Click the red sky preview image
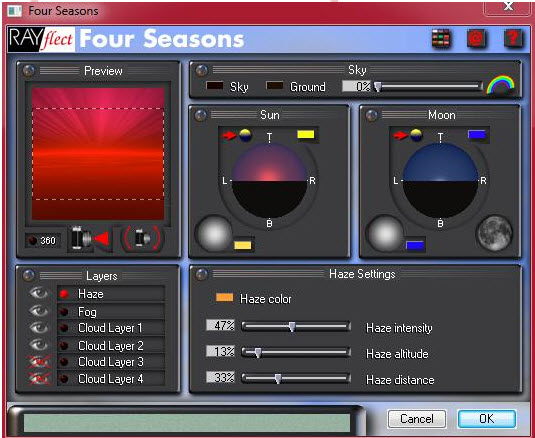The image size is (535, 438). point(98,154)
